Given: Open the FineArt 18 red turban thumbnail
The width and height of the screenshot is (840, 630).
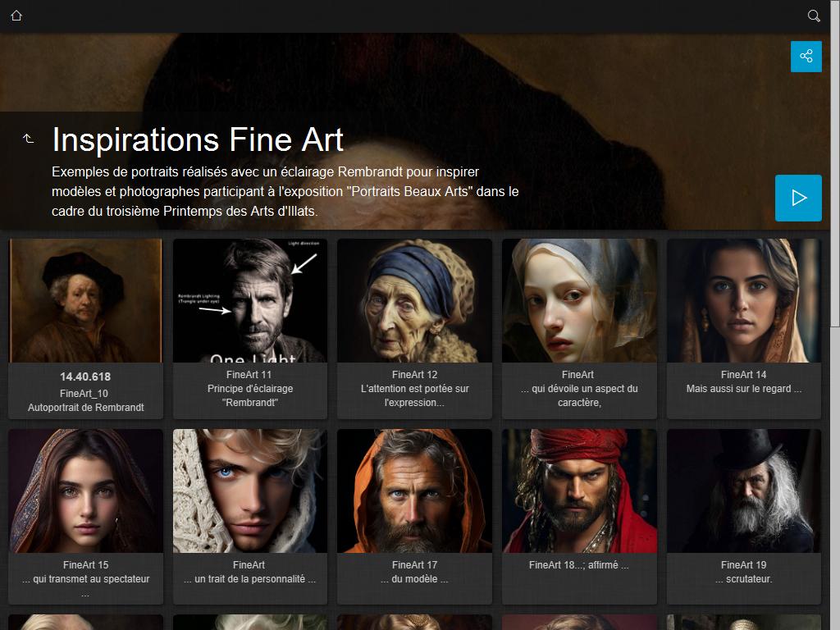Looking at the screenshot, I should [579, 491].
